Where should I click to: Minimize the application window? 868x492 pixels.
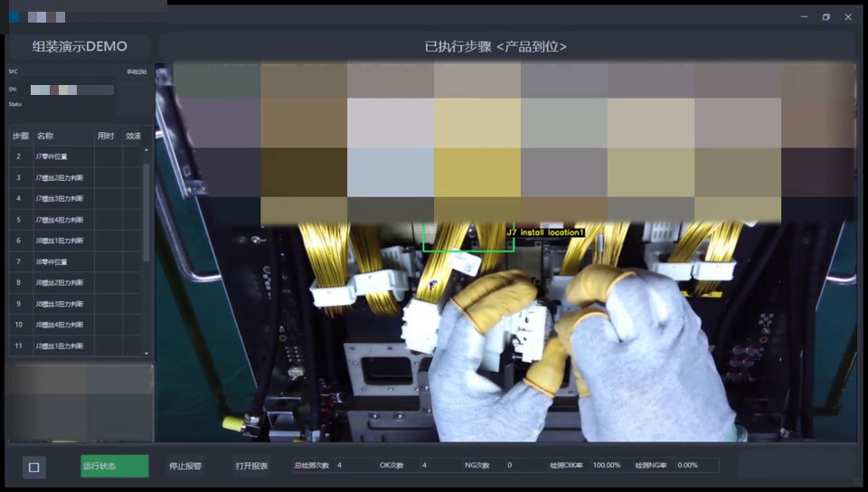804,17
